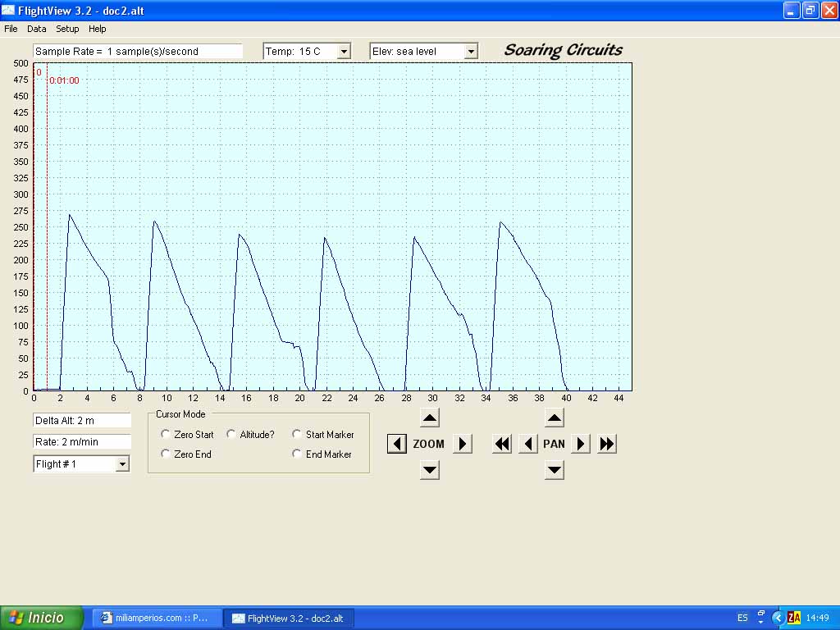Pan fast left with double-arrow button

[x=502, y=444]
